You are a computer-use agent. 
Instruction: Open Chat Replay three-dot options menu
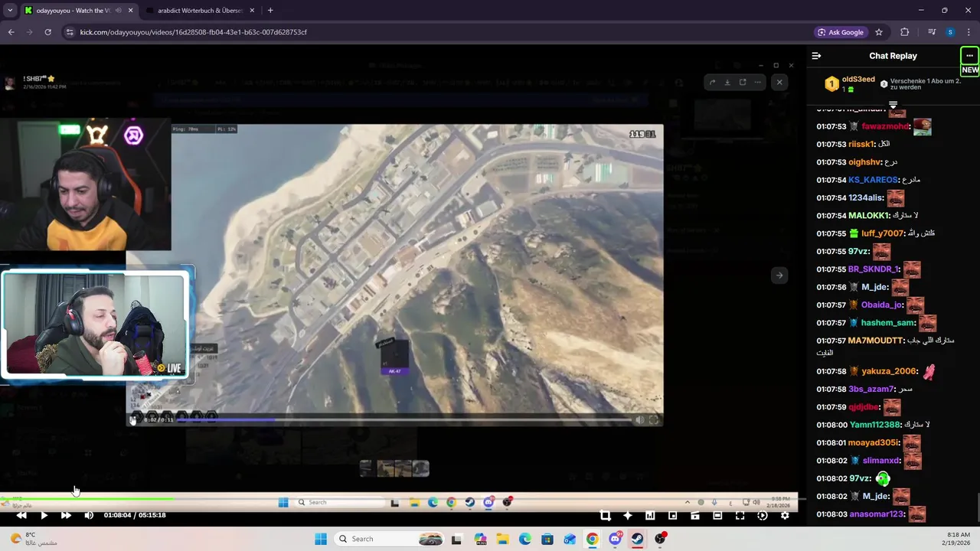[969, 56]
